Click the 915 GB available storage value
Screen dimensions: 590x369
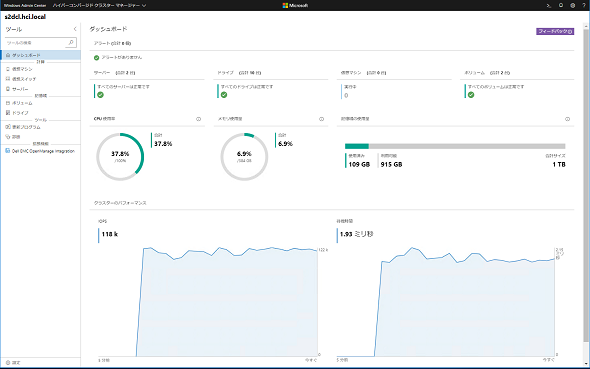coord(391,164)
